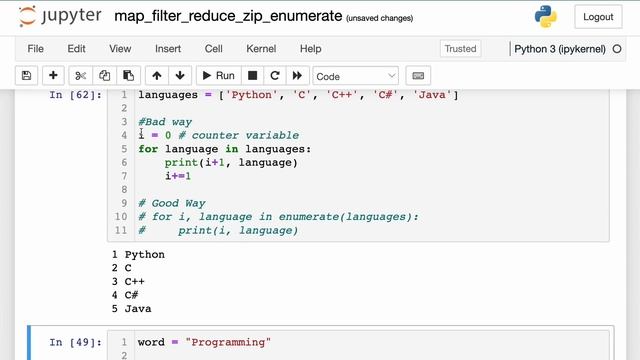This screenshot has height=360, width=640.
Task: Click the output line '3 C++'
Action: click(128, 281)
